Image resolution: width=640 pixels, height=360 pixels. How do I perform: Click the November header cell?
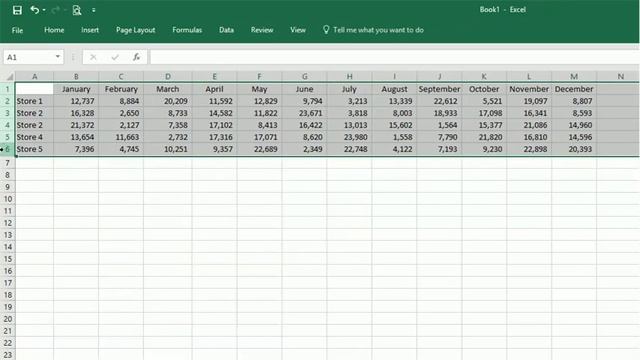pos(529,89)
